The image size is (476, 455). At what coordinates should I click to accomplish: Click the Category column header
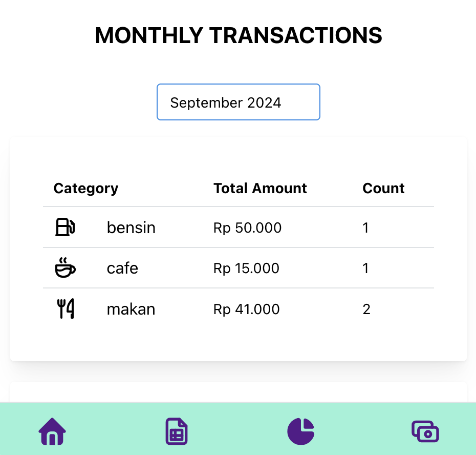[85, 188]
